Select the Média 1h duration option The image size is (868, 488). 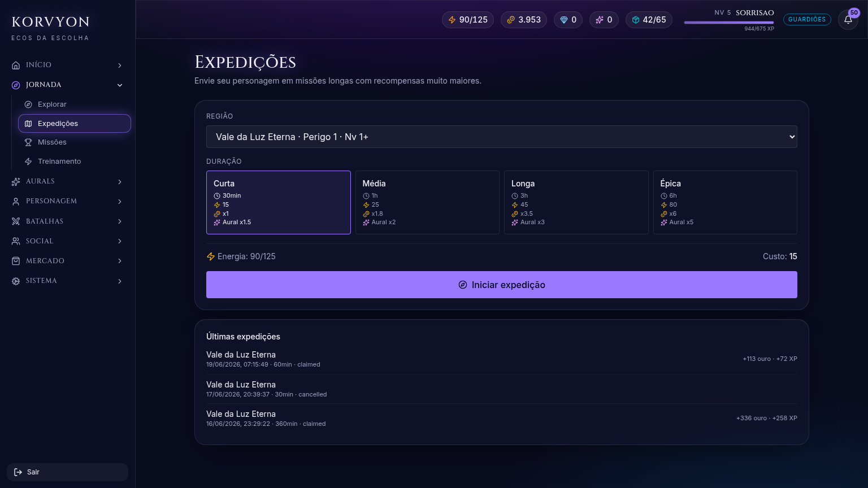427,202
